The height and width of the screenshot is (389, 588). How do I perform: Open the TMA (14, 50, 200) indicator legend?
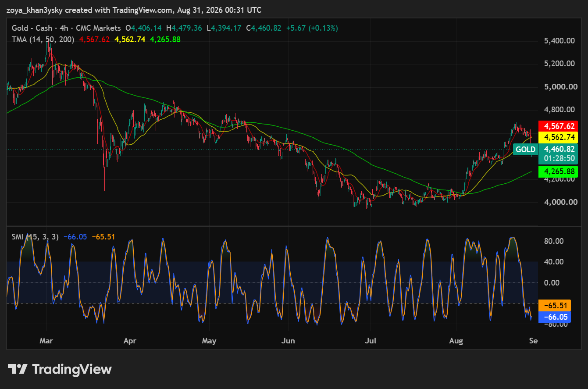[x=43, y=39]
